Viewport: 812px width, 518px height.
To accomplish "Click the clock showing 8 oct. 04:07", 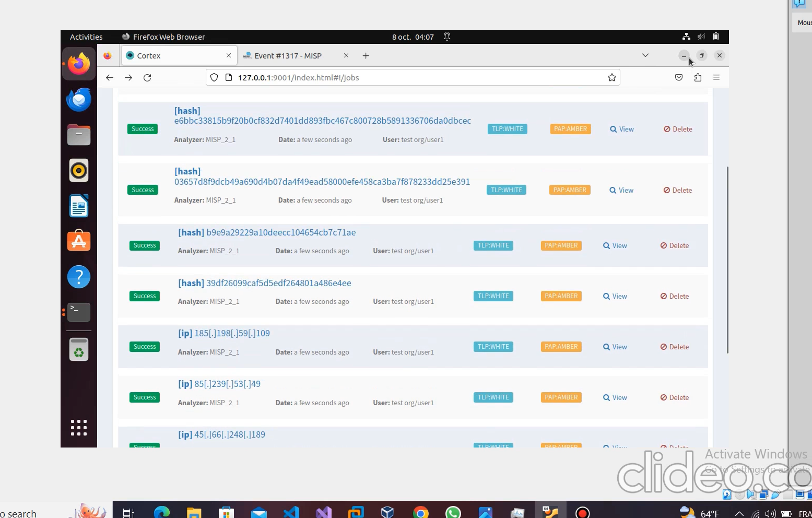I will [x=413, y=37].
